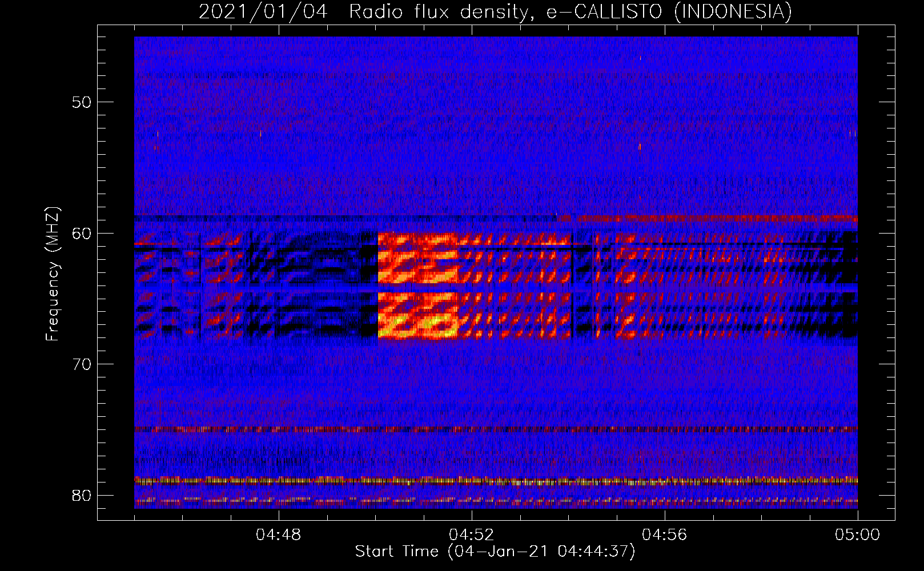Click the 50 frequency tick label

tap(82, 102)
